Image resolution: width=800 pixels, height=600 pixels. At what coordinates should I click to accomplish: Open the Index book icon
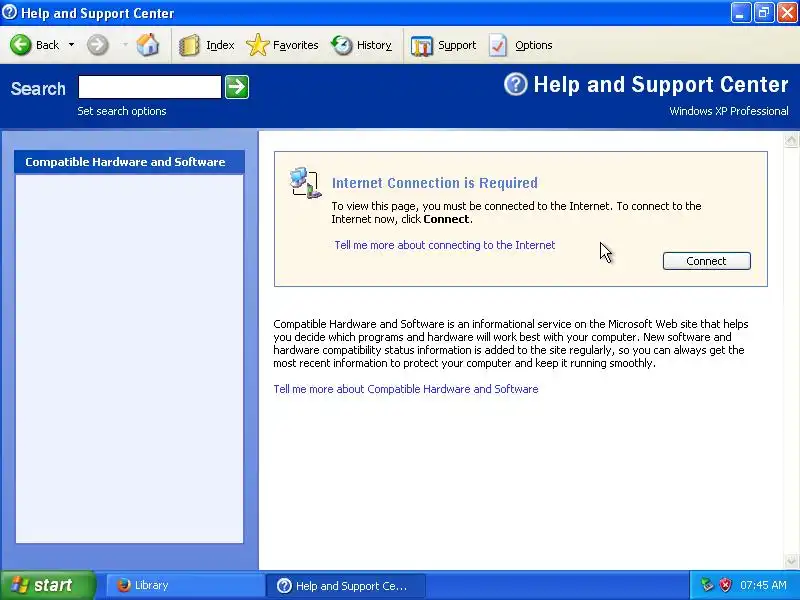pyautogui.click(x=189, y=45)
